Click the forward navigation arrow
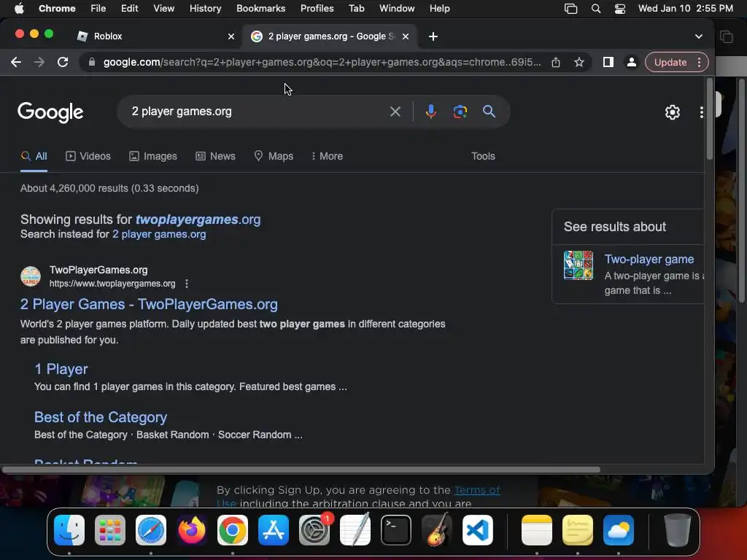 39,62
